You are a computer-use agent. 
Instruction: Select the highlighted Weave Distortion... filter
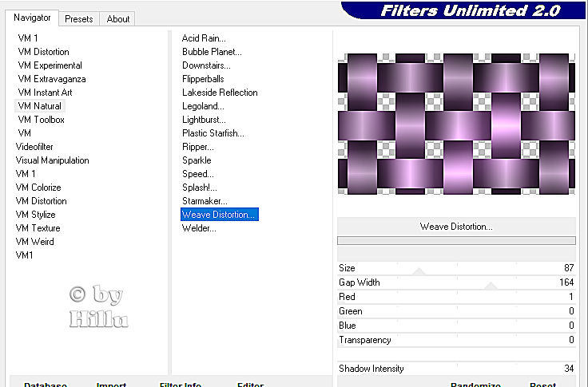[x=220, y=215]
